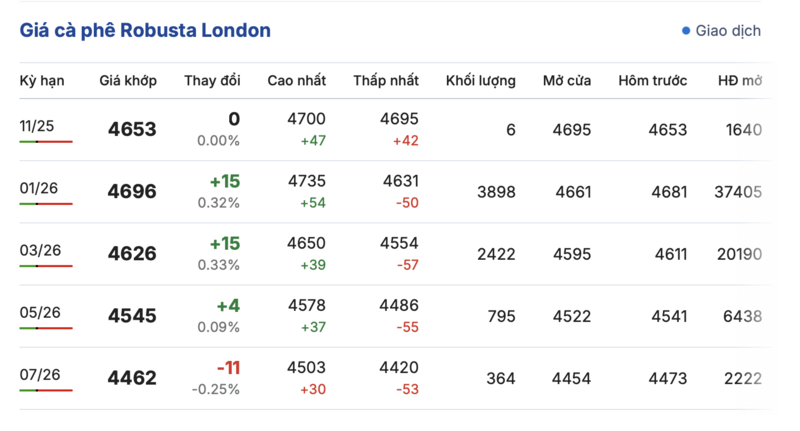The height and width of the screenshot is (431, 800).
Task: Click the Giao dịch legend label
Action: (x=729, y=31)
